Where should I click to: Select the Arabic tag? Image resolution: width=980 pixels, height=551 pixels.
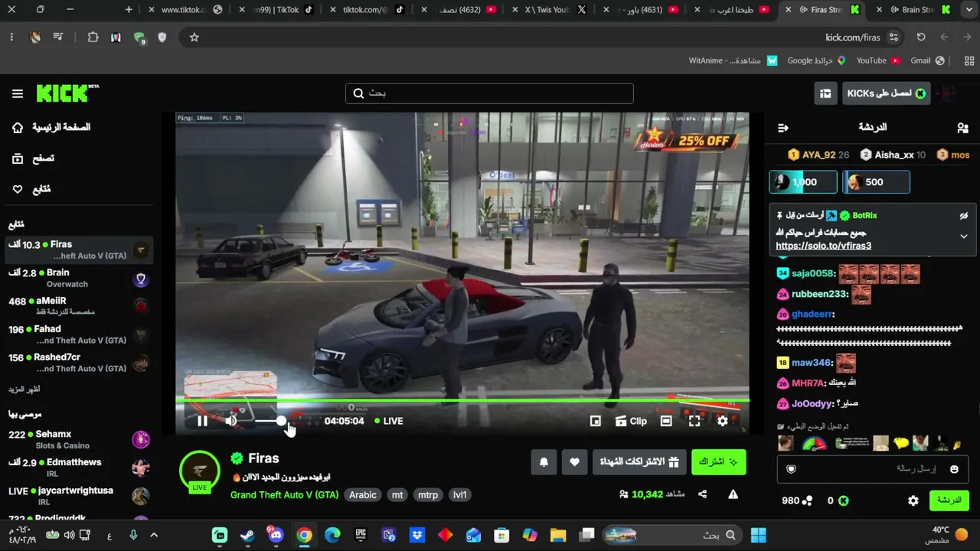click(x=363, y=495)
